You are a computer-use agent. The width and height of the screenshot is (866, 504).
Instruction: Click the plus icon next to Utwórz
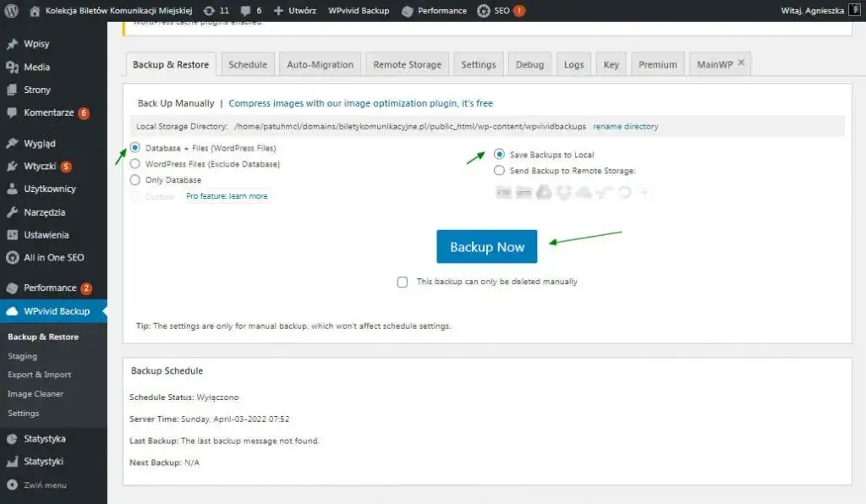pyautogui.click(x=278, y=10)
